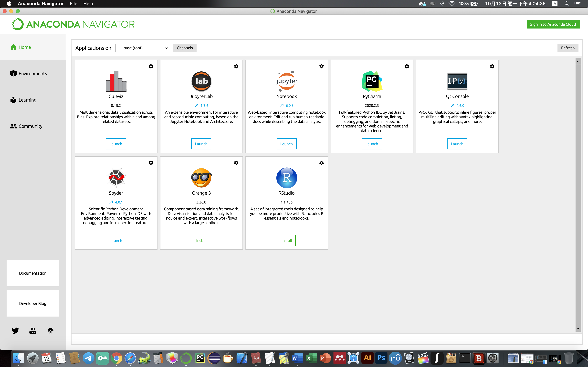Open Anaconda's YouTube channel
The width and height of the screenshot is (588, 367).
pos(32,331)
